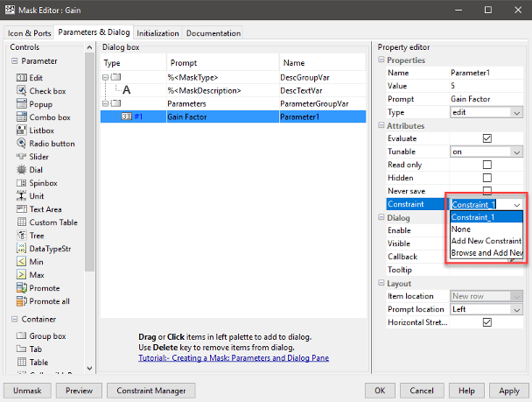The image size is (532, 402).
Task: Open the Help button
Action: point(466,391)
